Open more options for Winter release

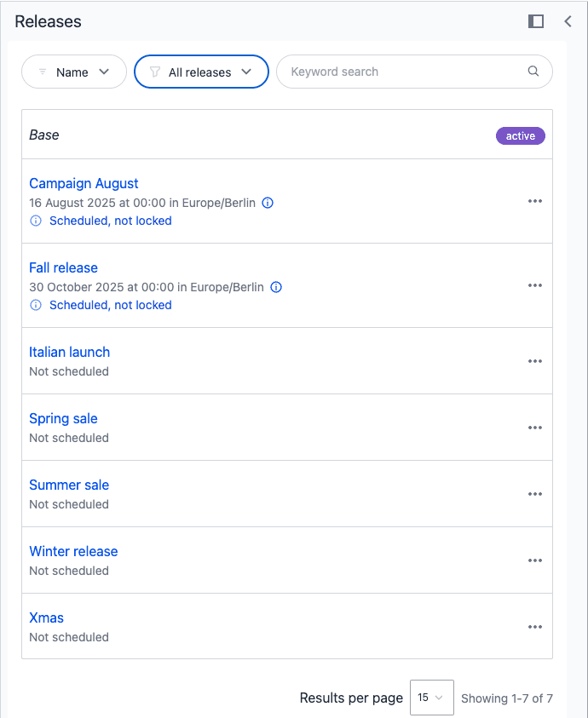(535, 560)
